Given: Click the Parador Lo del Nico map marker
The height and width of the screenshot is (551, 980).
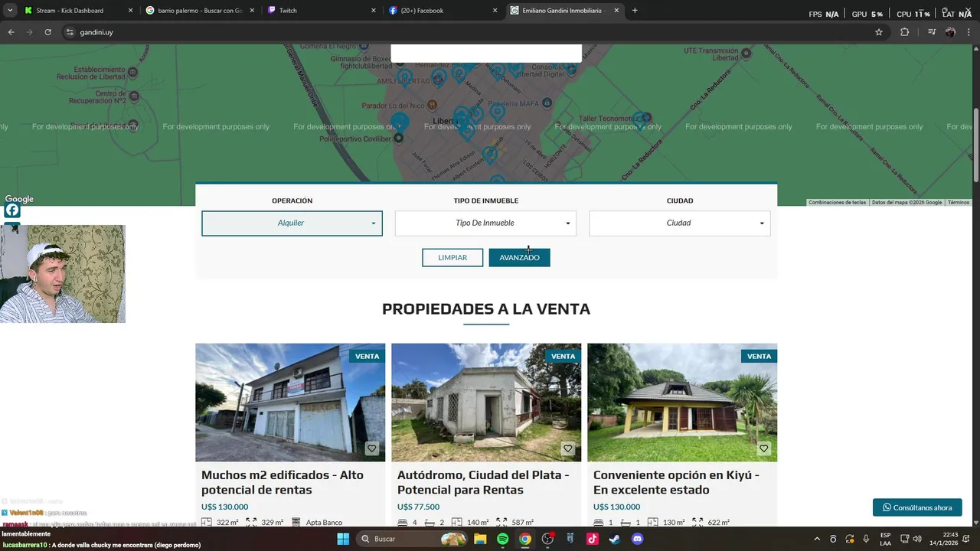Looking at the screenshot, I should (x=432, y=105).
